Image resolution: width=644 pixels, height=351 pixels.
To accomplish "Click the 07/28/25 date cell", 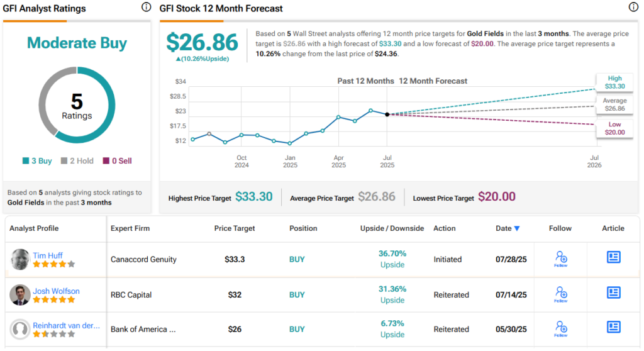I will pyautogui.click(x=511, y=259).
